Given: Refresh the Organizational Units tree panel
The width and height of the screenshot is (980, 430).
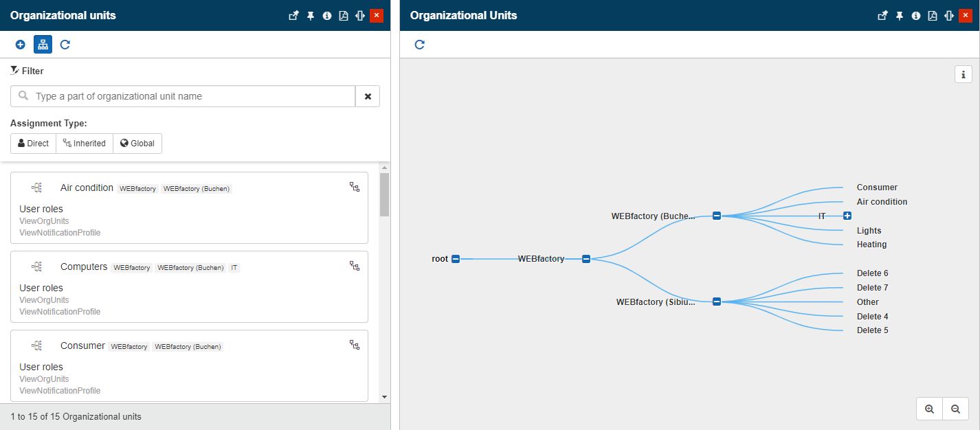Looking at the screenshot, I should click(x=420, y=45).
